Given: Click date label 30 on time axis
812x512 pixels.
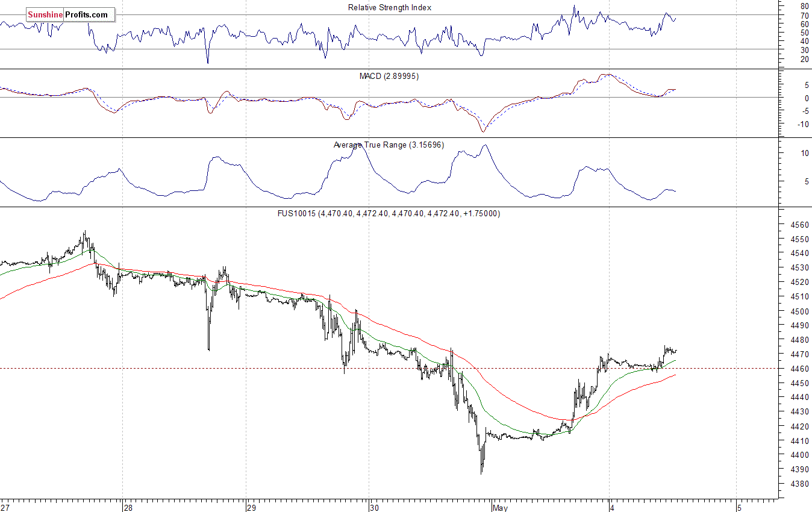Looking at the screenshot, I should pos(375,508).
